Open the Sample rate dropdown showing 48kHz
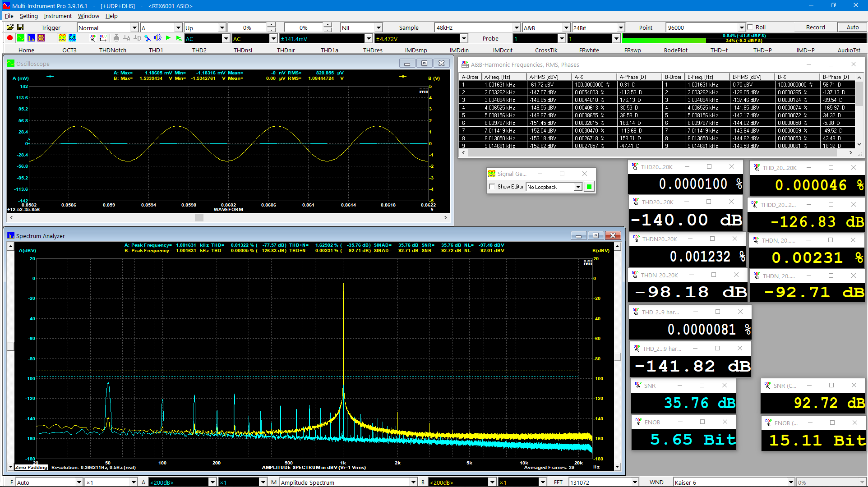The image size is (868, 487). tap(515, 28)
